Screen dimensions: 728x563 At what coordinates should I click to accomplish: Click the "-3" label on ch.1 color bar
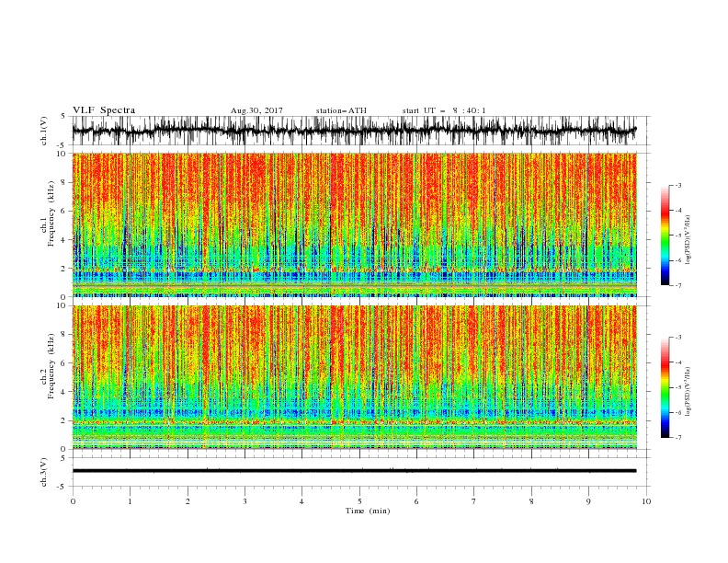pyautogui.click(x=678, y=185)
